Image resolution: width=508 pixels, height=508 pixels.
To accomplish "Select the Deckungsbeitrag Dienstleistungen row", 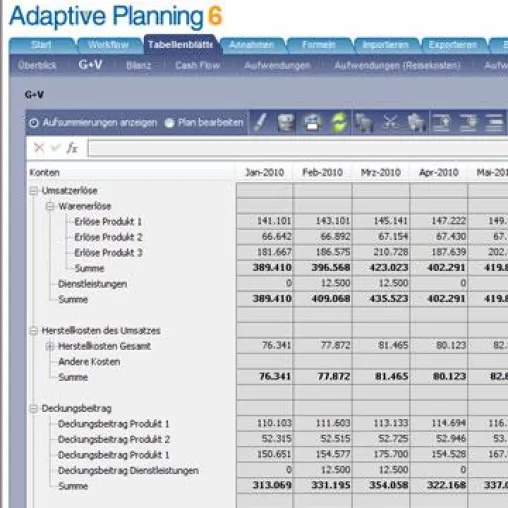I will pyautogui.click(x=128, y=471).
